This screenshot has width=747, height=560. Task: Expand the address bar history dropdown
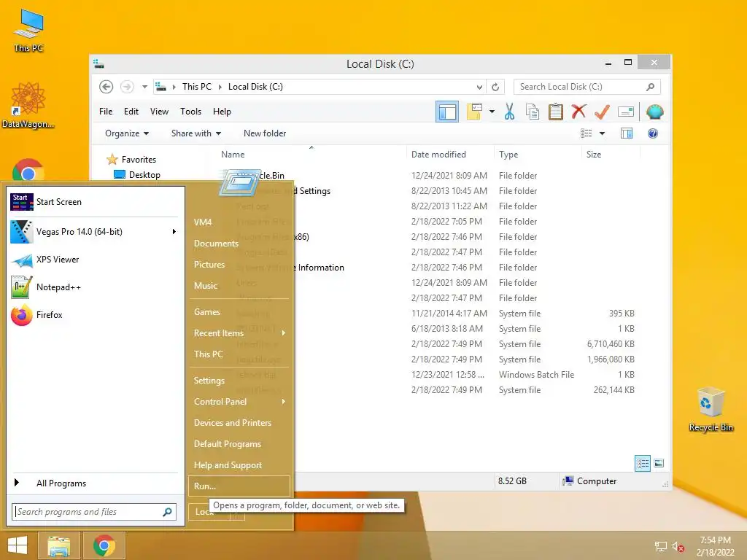coord(479,87)
